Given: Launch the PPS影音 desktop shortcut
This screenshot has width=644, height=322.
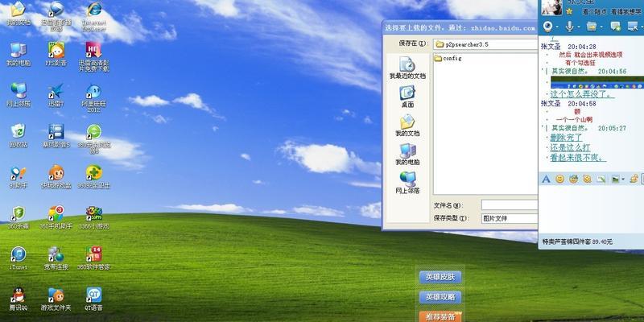Looking at the screenshot, I should click(x=56, y=54).
